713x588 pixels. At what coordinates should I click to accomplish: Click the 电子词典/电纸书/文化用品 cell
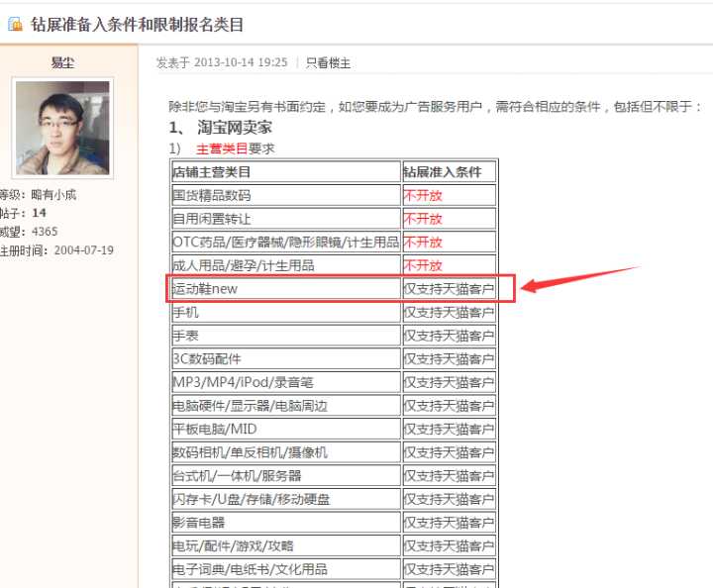tap(251, 569)
